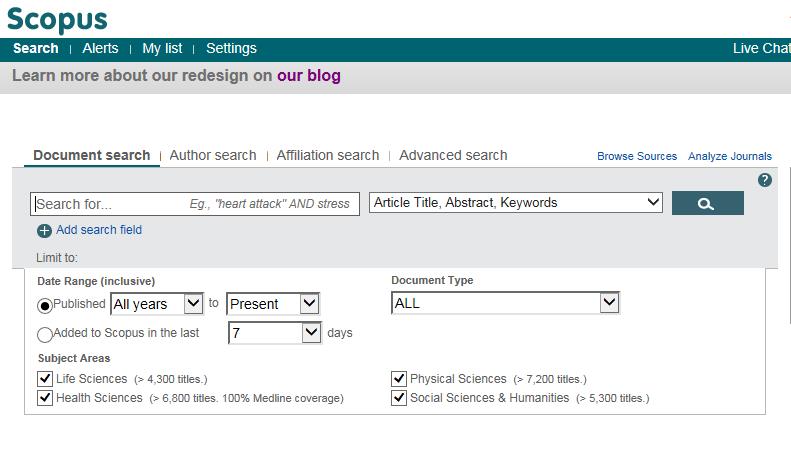
Task: Open the help question mark icon
Action: 765,180
